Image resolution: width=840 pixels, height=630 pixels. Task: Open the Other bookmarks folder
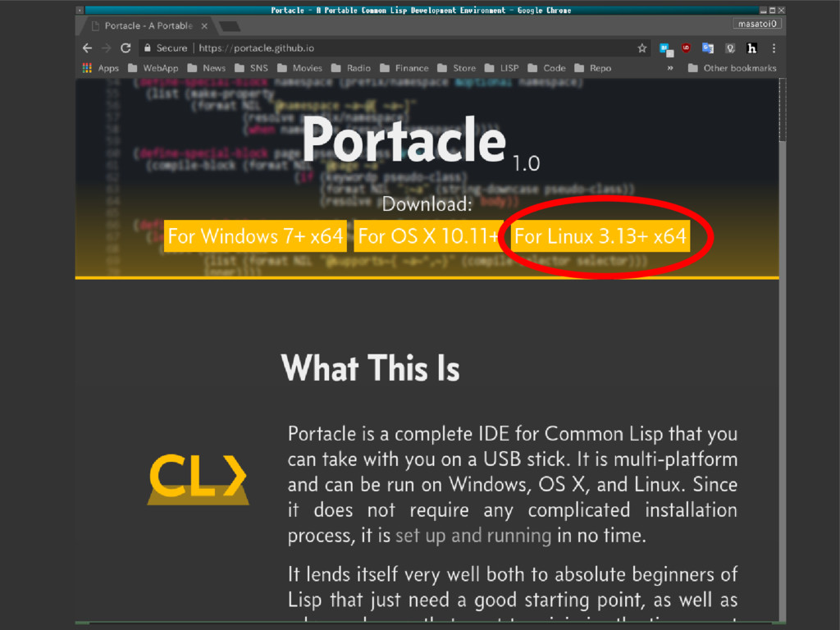coord(732,68)
